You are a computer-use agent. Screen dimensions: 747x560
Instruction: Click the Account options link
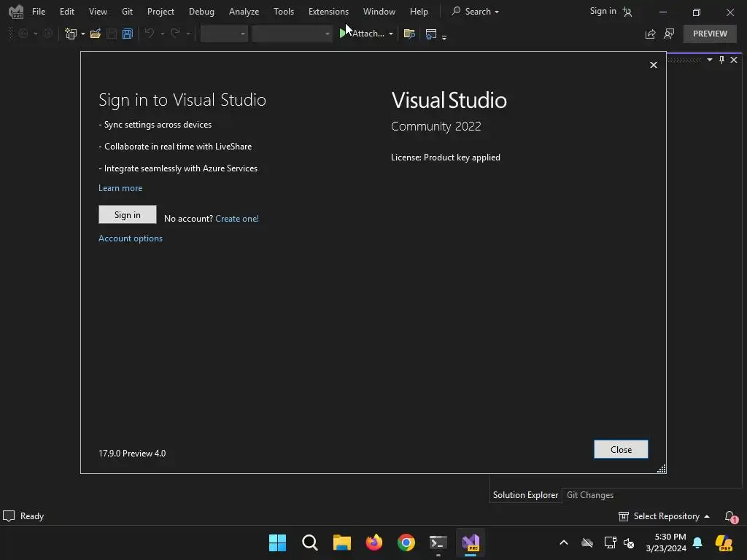pyautogui.click(x=131, y=238)
